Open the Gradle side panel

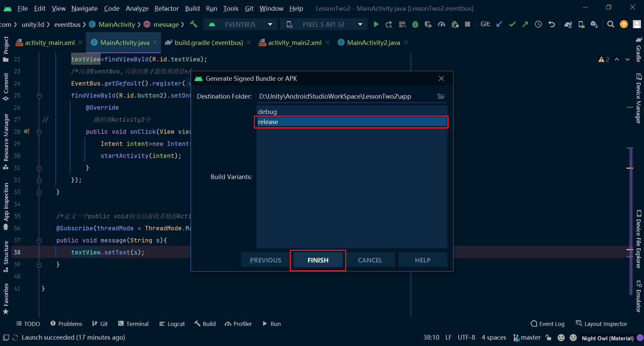(639, 49)
